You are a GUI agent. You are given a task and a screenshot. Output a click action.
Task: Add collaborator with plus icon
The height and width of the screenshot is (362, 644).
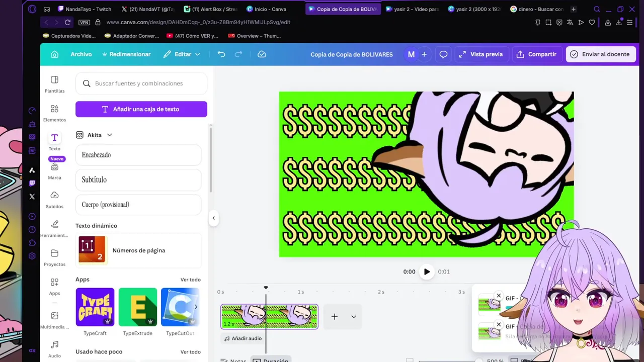pyautogui.click(x=424, y=54)
